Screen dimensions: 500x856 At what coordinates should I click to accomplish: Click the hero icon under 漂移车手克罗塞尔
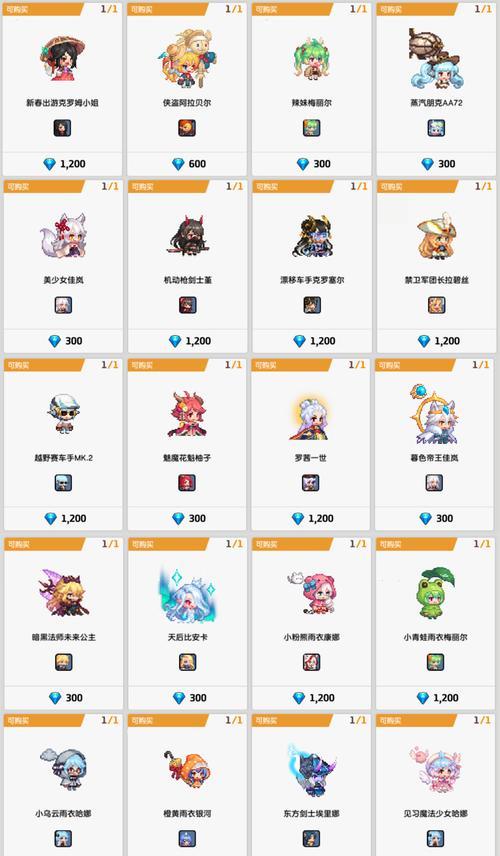[x=312, y=305]
